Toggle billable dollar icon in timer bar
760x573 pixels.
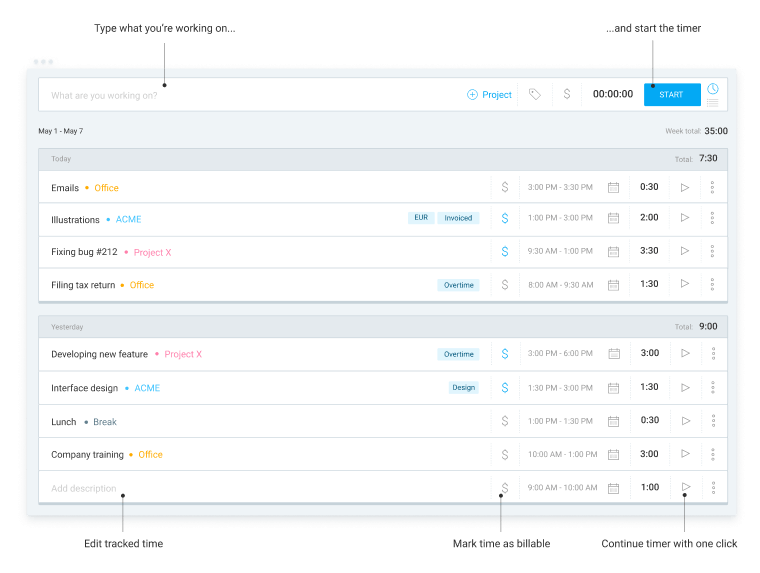click(567, 94)
